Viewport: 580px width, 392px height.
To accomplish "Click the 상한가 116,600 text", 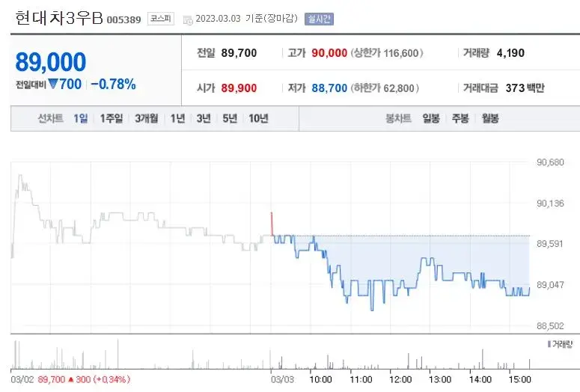I will 387,53.
